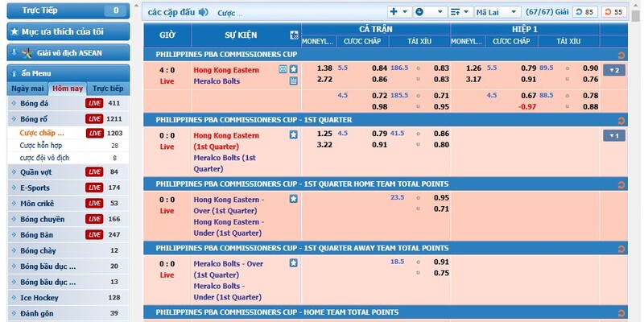644x322 pixels.
Task: Collapse the ẩn Menu sidebar header
Action: pyautogui.click(x=68, y=73)
